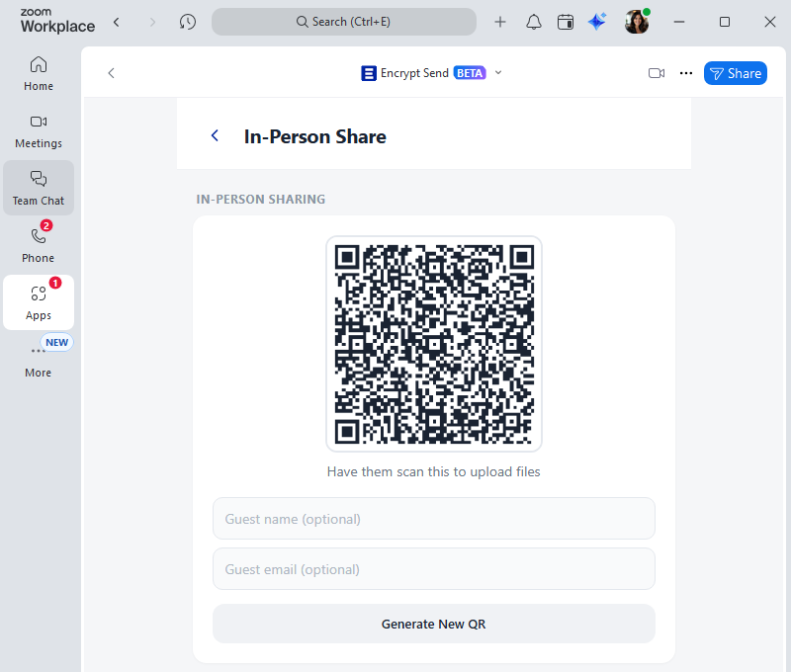Image resolution: width=791 pixels, height=672 pixels.
Task: Maximize the Zoom Workplace window
Action: (725, 22)
